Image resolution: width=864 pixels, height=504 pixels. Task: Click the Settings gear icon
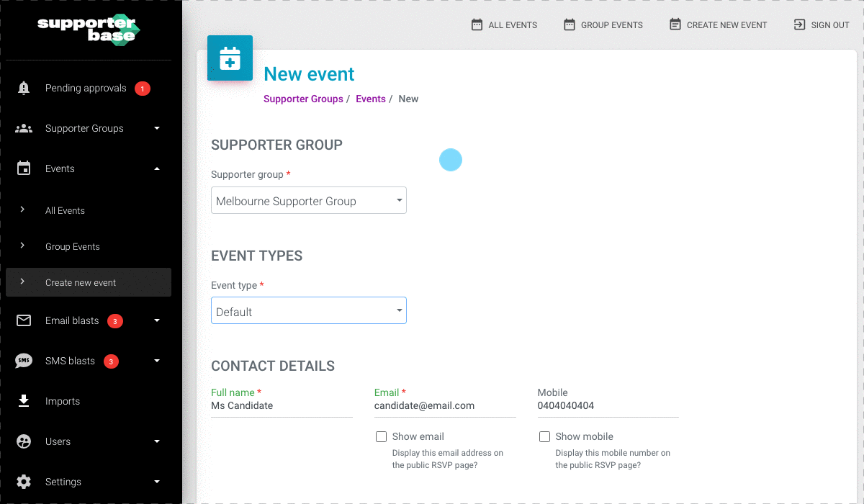coord(24,482)
